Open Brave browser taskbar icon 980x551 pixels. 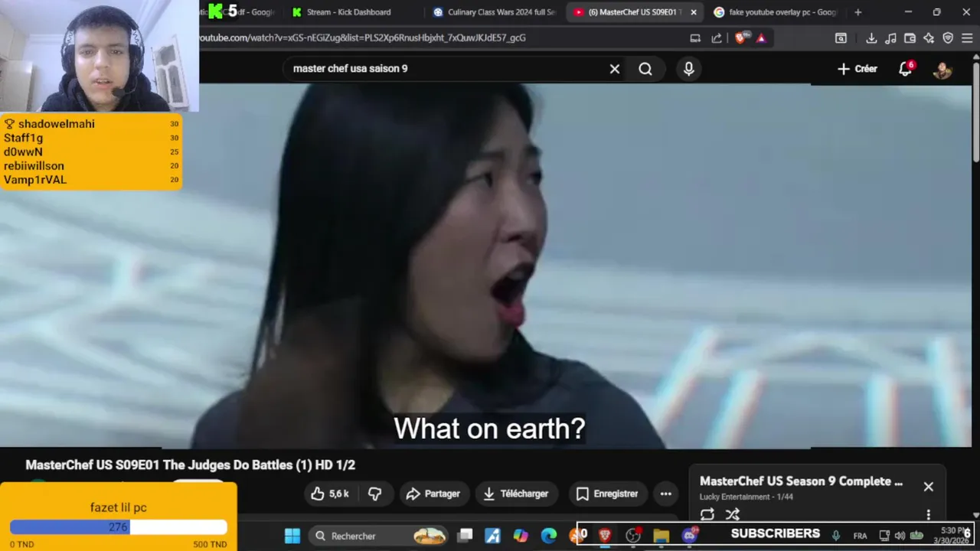[x=605, y=536]
